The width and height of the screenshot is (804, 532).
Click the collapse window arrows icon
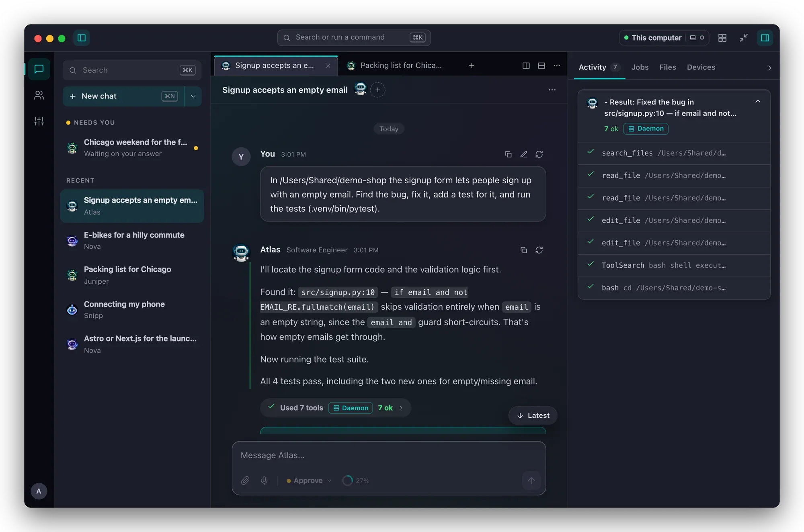tap(744, 38)
